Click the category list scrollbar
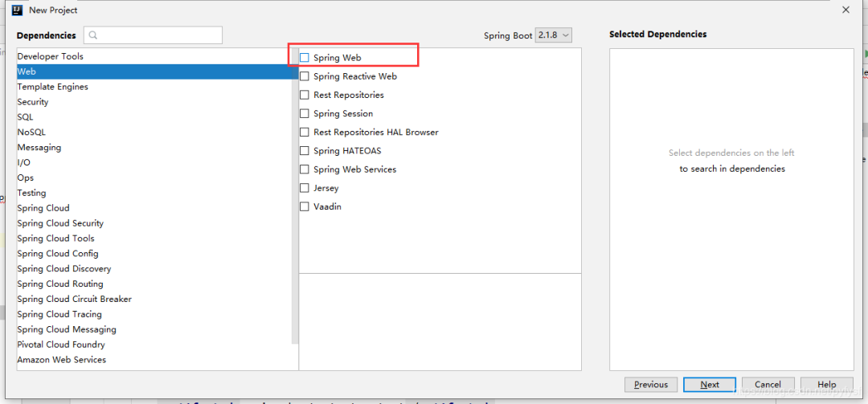The image size is (868, 404). point(295,197)
